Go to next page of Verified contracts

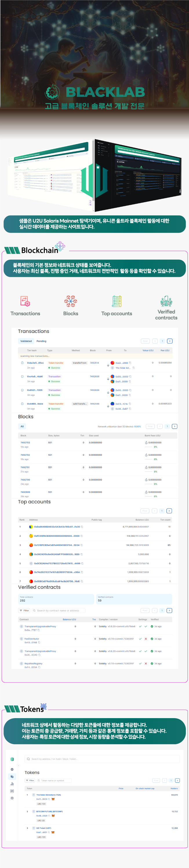(169, 610)
